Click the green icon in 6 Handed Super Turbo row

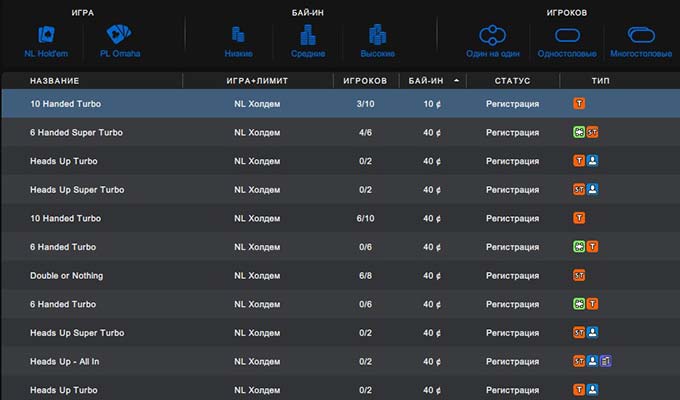click(578, 132)
